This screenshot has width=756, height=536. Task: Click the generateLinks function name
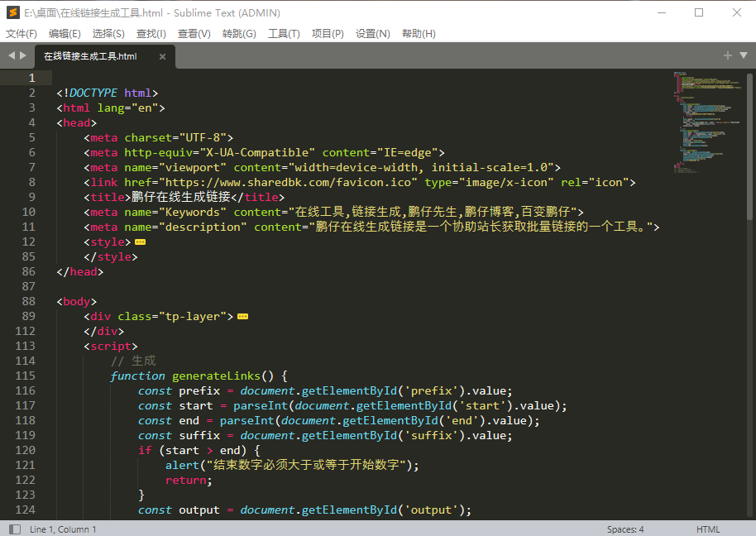click(x=216, y=376)
